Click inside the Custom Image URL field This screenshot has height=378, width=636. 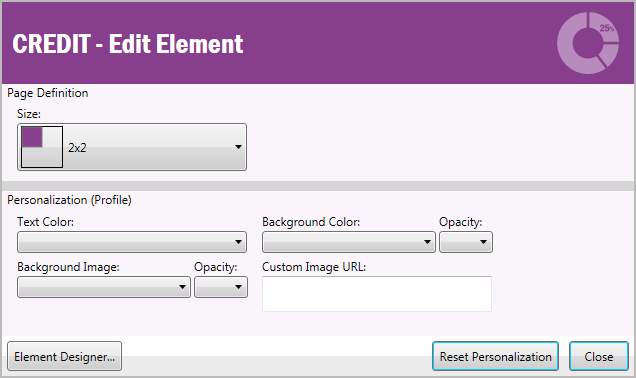click(x=377, y=294)
